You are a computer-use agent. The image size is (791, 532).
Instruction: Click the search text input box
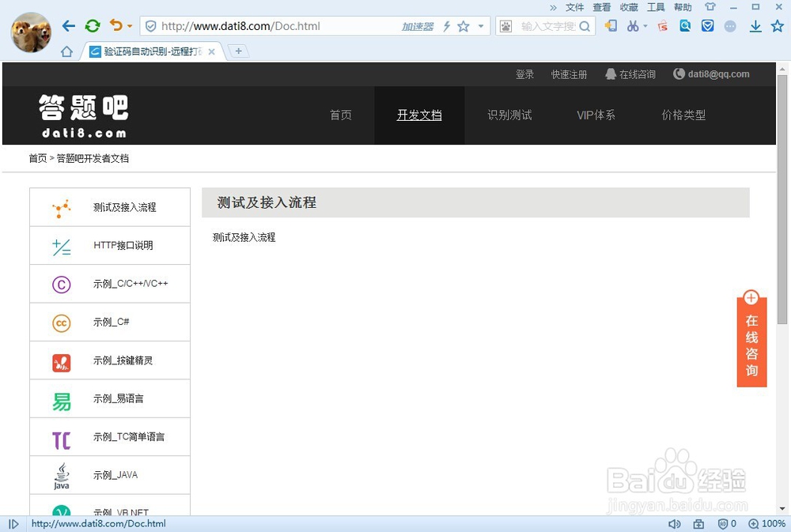(x=547, y=26)
